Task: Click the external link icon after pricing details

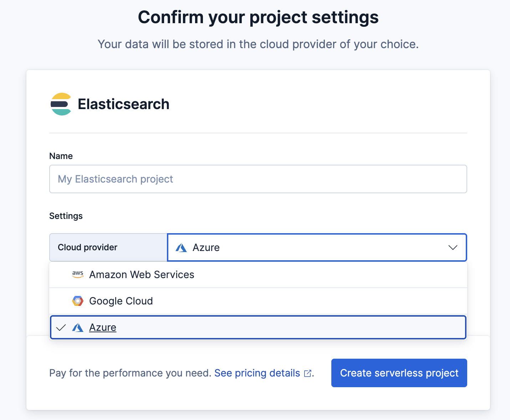Action: coord(307,373)
